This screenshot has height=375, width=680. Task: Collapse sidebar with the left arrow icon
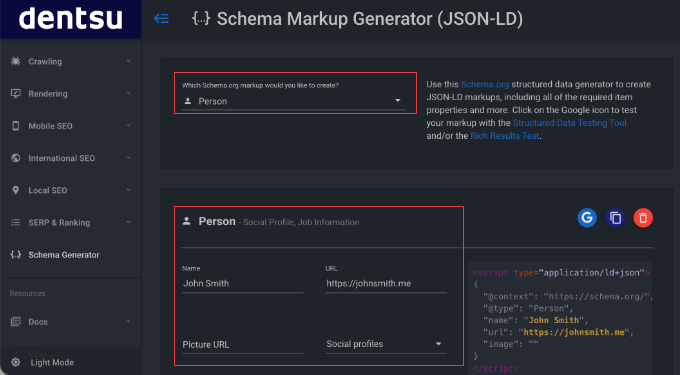point(161,19)
